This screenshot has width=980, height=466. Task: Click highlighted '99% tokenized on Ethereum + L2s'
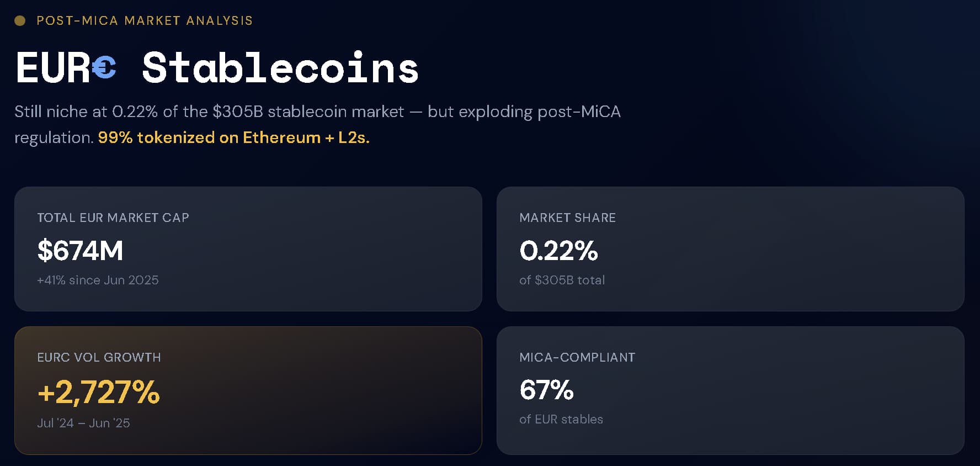pyautogui.click(x=233, y=137)
